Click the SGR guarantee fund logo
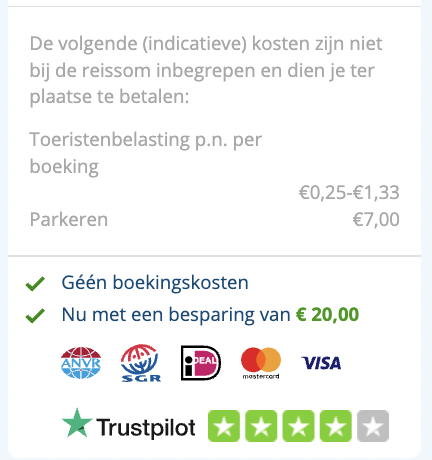The width and height of the screenshot is (432, 460). [141, 363]
